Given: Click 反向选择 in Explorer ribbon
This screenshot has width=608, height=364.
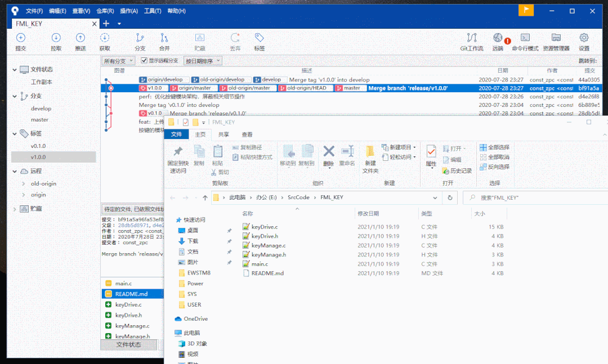Looking at the screenshot, I should coord(495,167).
